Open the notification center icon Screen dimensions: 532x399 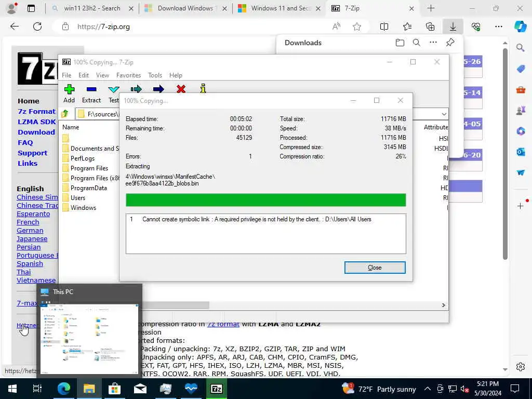515,389
